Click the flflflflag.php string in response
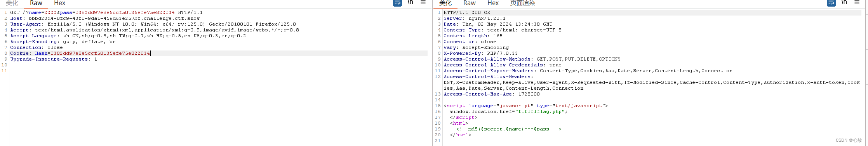This screenshot has width=868, height=146. pyautogui.click(x=540, y=111)
